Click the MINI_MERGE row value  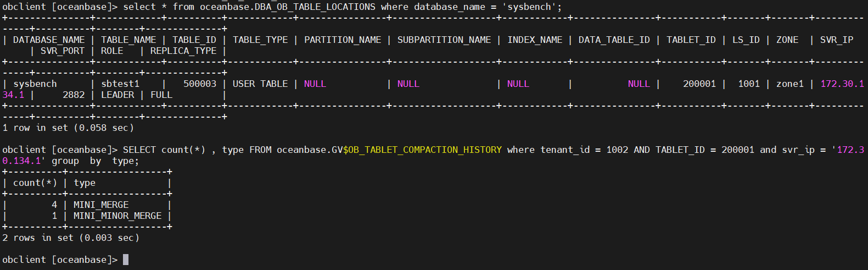(101, 205)
